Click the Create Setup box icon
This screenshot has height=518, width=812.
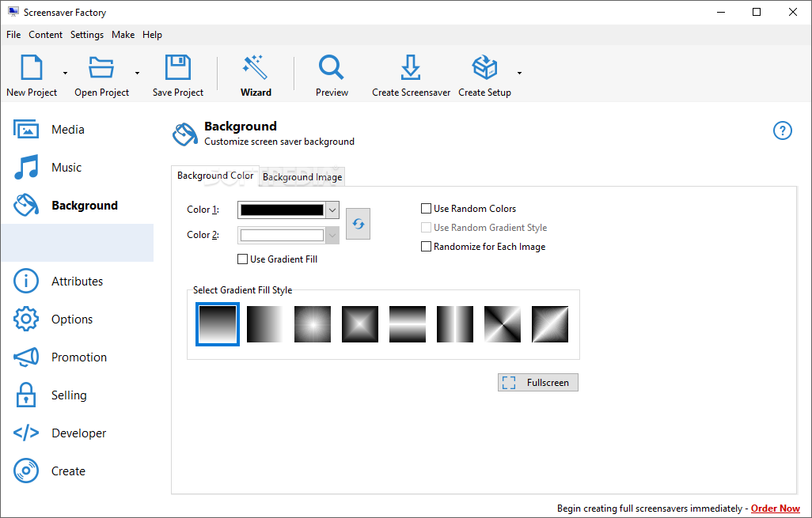tap(484, 67)
